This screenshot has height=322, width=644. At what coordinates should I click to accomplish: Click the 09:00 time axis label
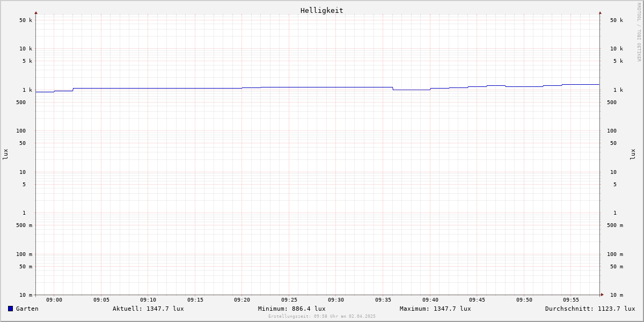54,300
